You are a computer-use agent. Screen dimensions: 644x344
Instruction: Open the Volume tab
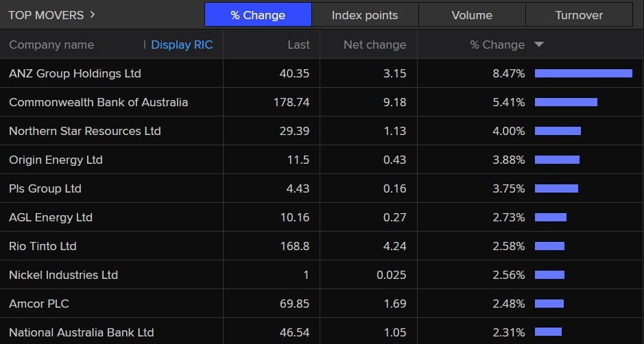[472, 14]
